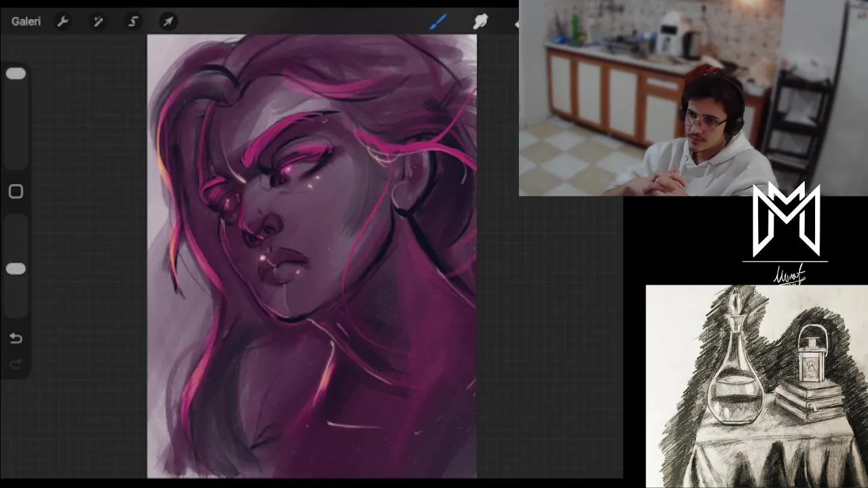Image resolution: width=868 pixels, height=488 pixels.
Task: Click the brush opacity slider handle
Action: pos(16,269)
